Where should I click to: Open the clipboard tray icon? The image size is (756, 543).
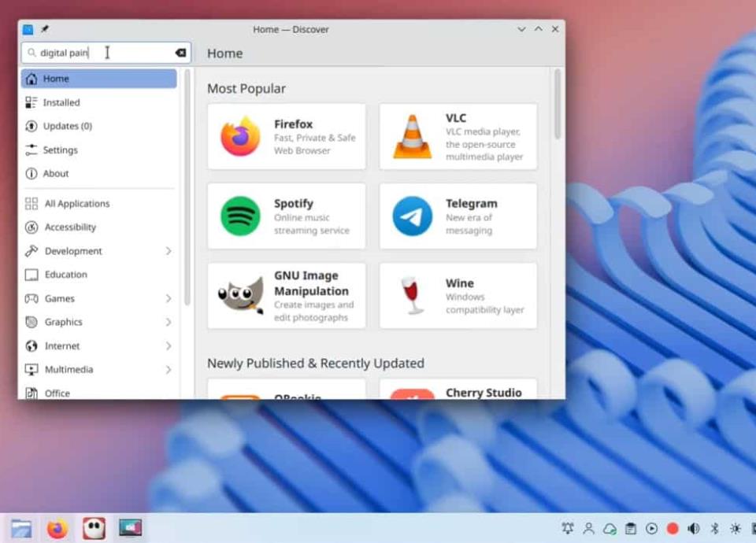click(631, 529)
